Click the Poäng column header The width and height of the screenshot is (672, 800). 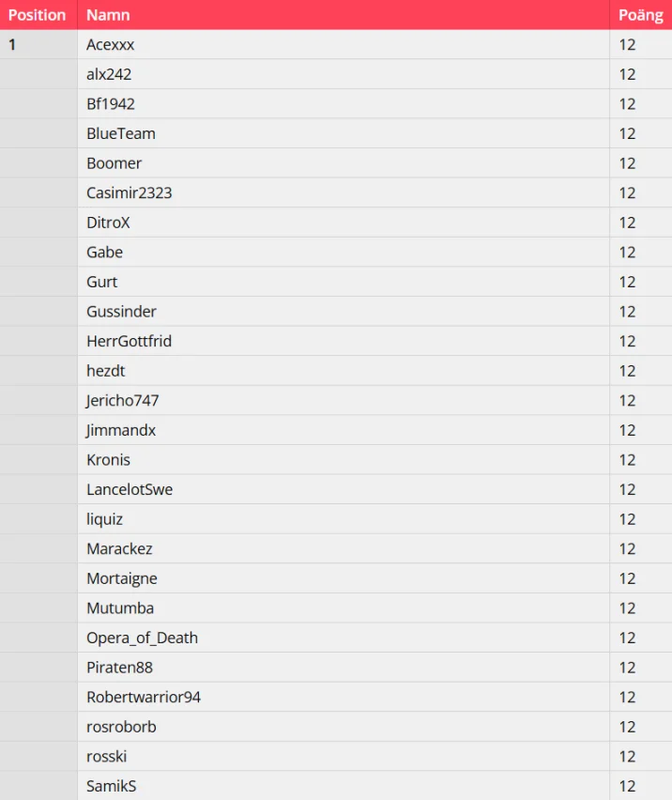pos(640,15)
